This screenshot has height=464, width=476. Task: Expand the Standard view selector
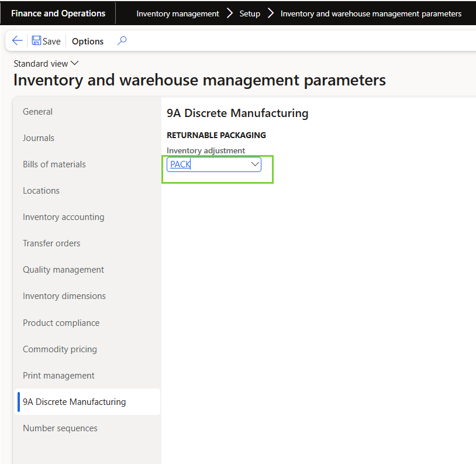(46, 63)
